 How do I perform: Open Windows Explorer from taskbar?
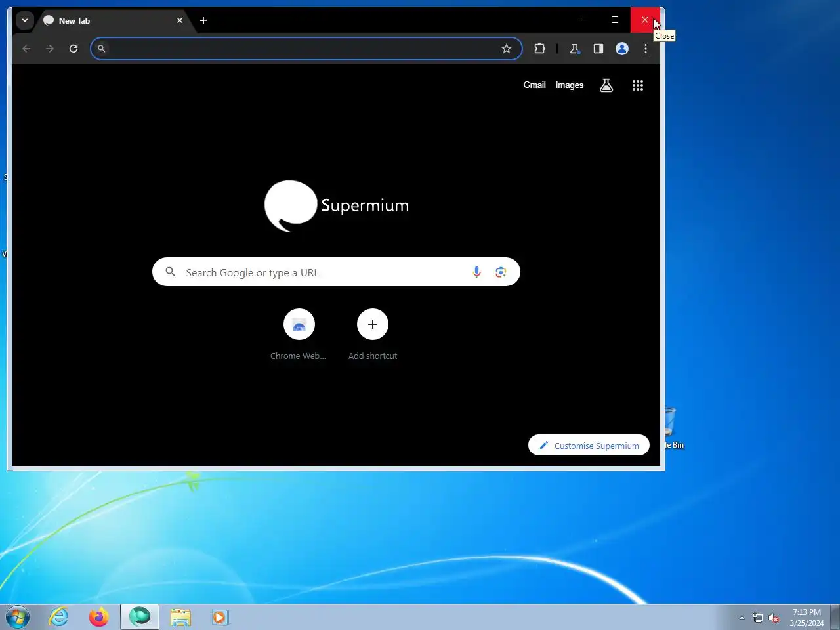click(180, 617)
